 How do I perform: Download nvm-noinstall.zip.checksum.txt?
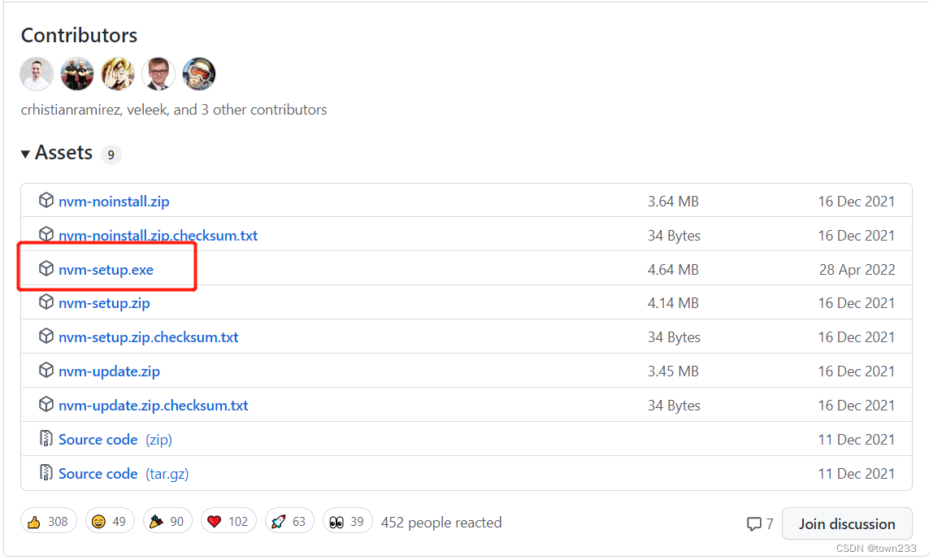tap(158, 235)
